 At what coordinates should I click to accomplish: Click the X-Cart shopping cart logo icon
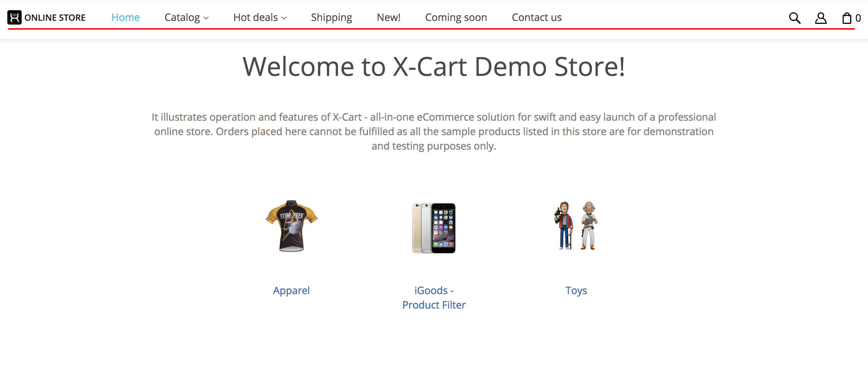click(x=14, y=17)
